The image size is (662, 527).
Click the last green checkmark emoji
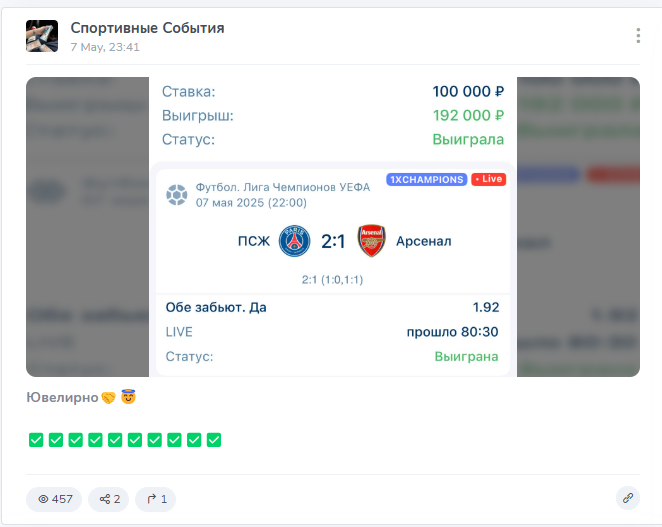pos(214,439)
